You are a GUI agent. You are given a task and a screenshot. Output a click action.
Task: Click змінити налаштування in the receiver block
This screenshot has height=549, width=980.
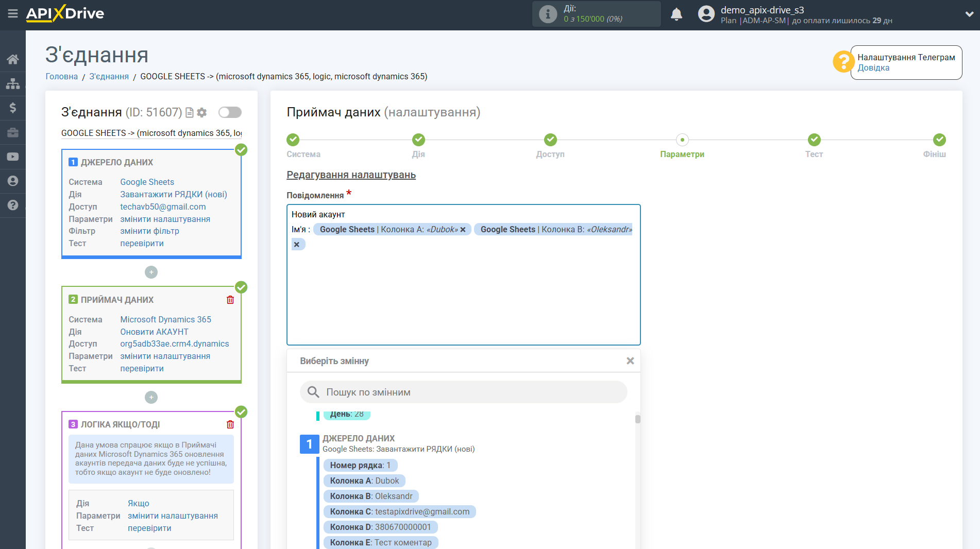(x=165, y=356)
